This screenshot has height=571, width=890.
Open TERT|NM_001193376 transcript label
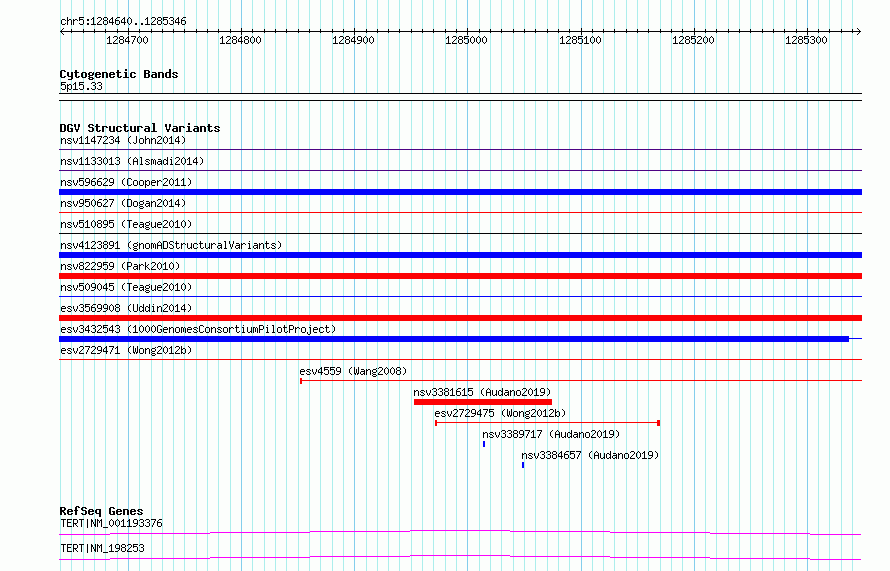point(111,523)
